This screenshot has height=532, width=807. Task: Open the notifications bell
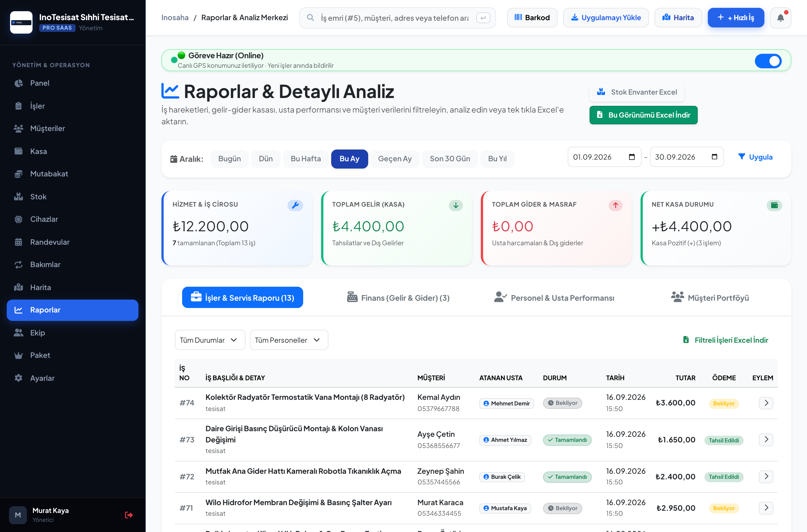[780, 18]
